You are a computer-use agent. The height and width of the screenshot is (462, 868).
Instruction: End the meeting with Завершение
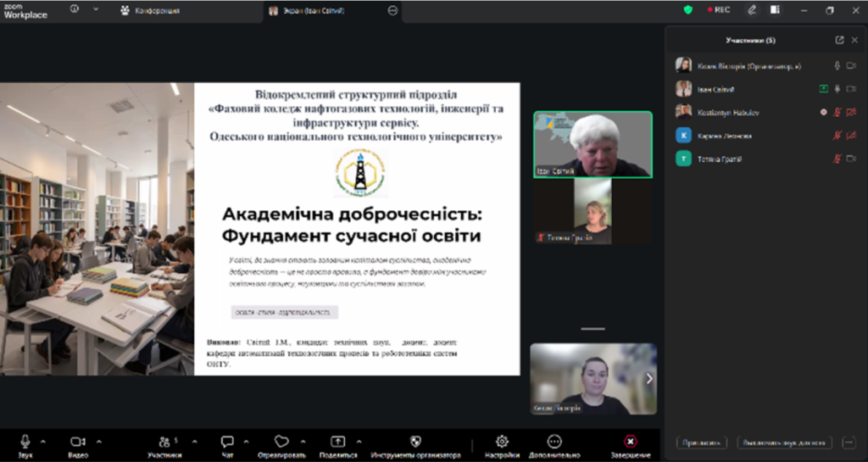point(631,446)
